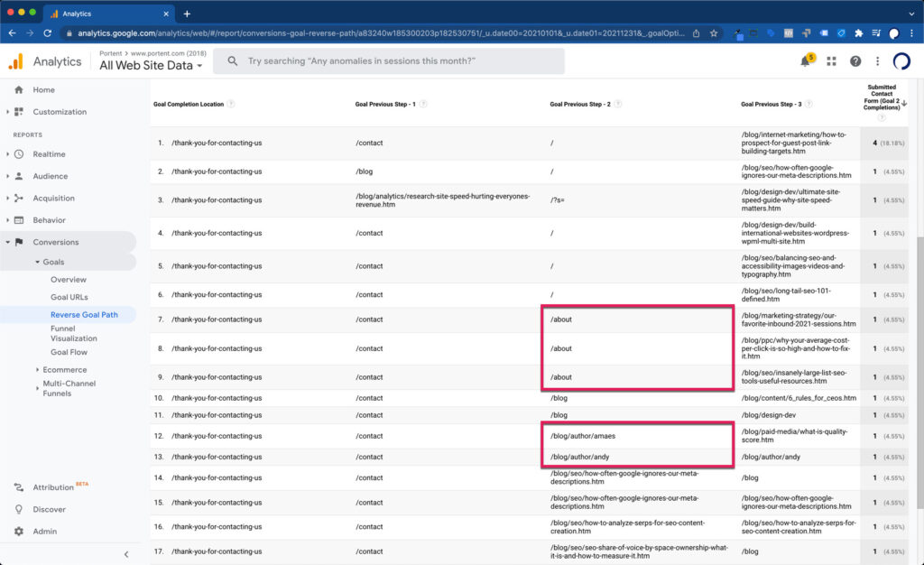
Task: Open the All Web Site Data dropdown
Action: (x=151, y=66)
